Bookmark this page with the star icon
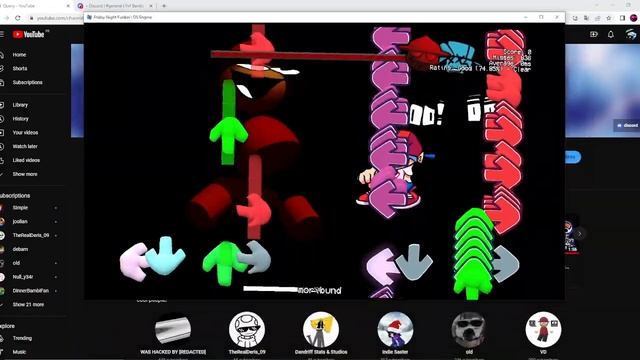 pos(609,18)
